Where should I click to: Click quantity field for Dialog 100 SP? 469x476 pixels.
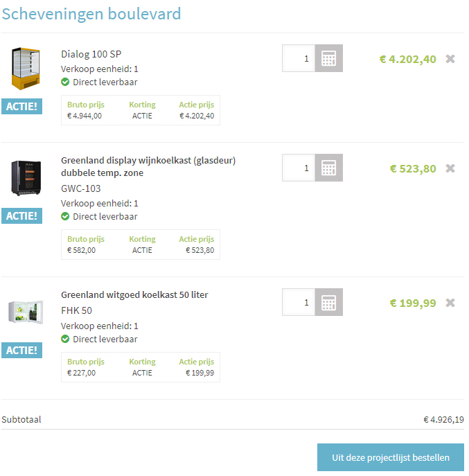point(299,58)
